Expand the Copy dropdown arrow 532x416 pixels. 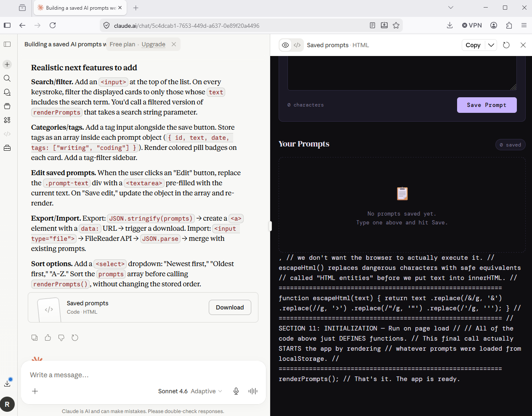491,45
